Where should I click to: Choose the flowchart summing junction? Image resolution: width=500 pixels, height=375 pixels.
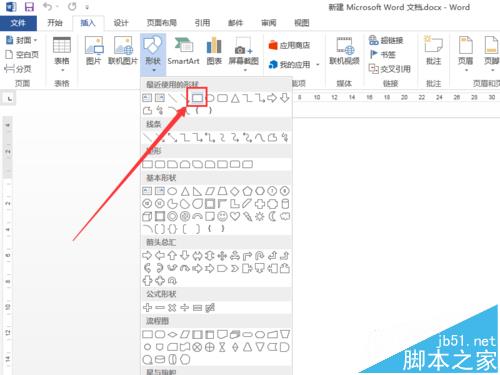tap(197, 347)
